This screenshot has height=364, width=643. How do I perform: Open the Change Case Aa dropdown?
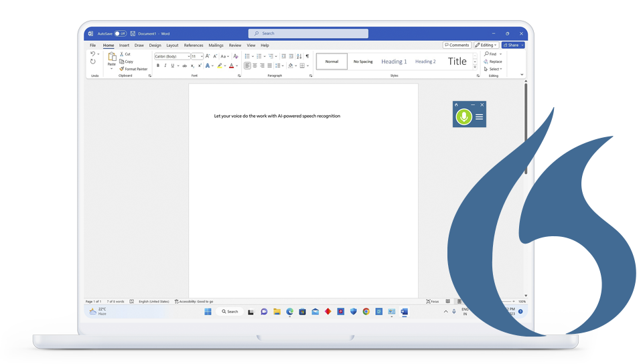click(x=224, y=56)
